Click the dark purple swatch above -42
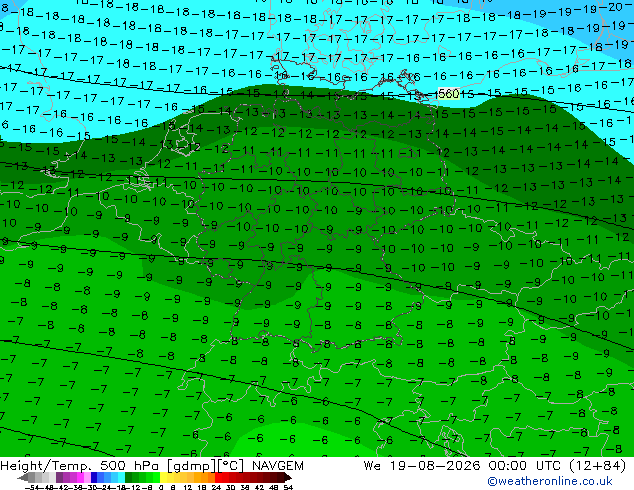 pos(59,478)
